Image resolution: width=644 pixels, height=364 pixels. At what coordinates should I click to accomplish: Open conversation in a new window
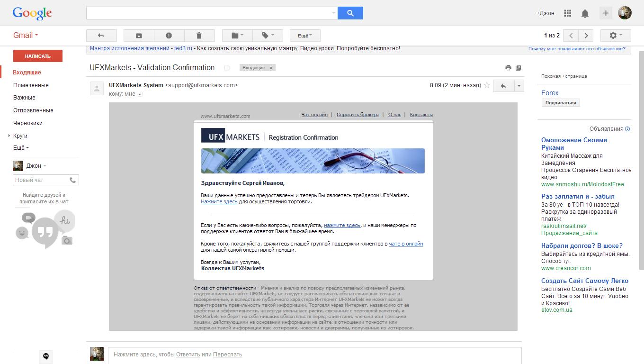point(519,68)
